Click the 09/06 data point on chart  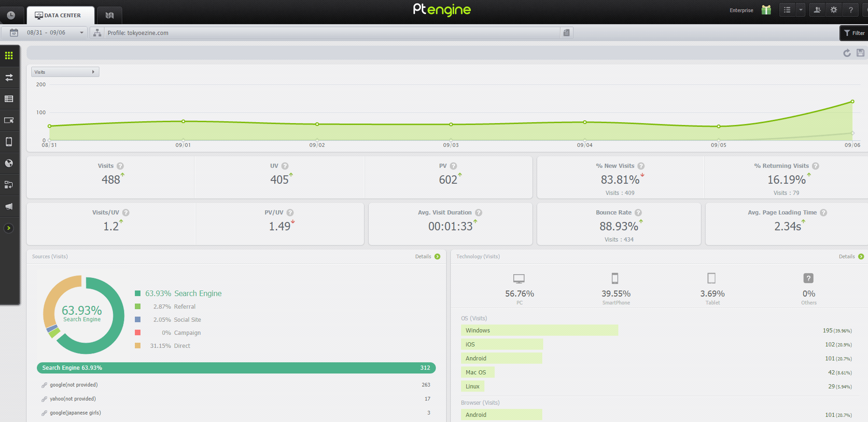pyautogui.click(x=852, y=102)
